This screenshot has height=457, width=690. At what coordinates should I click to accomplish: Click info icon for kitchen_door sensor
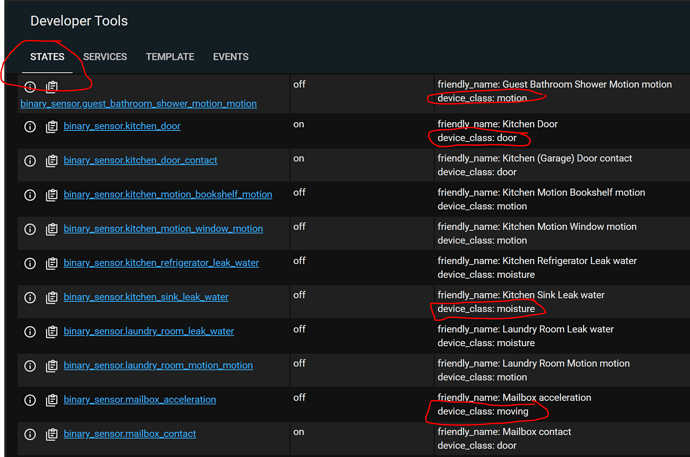(x=30, y=127)
